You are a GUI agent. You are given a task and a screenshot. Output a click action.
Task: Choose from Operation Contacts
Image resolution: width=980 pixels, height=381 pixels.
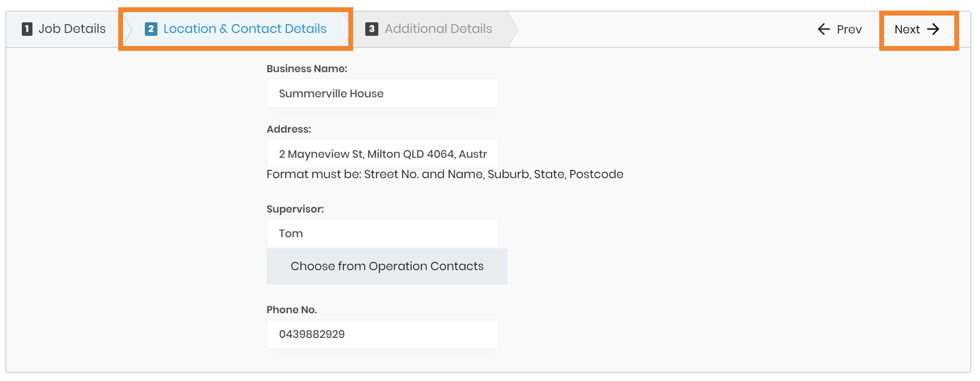pos(387,266)
